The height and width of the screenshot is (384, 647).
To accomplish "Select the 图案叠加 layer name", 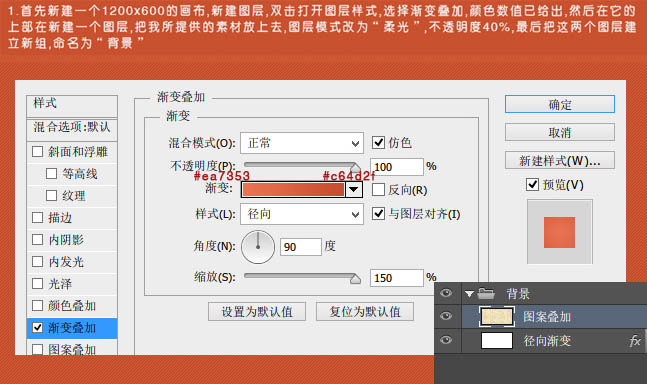I will tap(547, 317).
